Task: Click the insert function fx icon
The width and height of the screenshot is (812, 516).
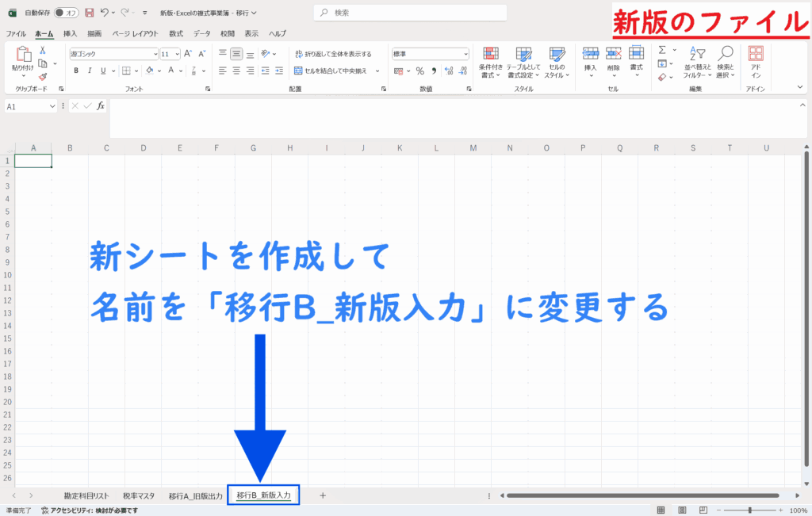Action: [x=101, y=105]
